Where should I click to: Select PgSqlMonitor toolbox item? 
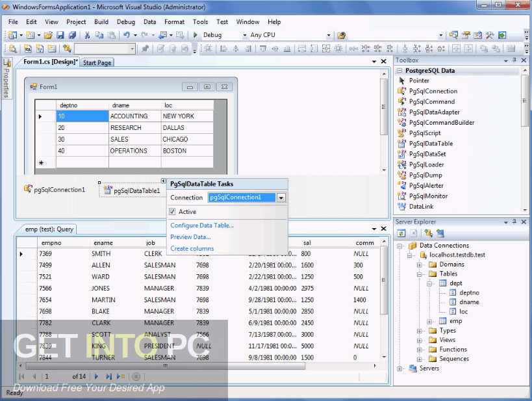[x=428, y=196]
